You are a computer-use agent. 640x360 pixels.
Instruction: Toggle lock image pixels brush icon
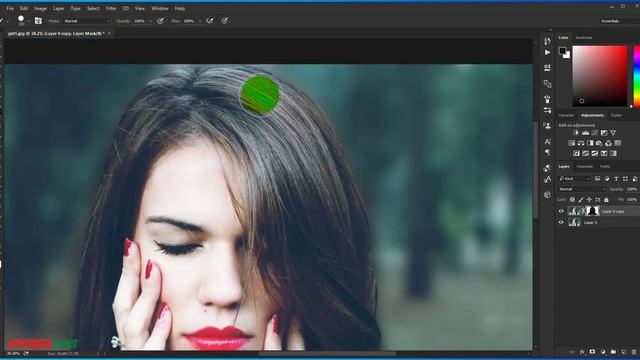point(581,200)
